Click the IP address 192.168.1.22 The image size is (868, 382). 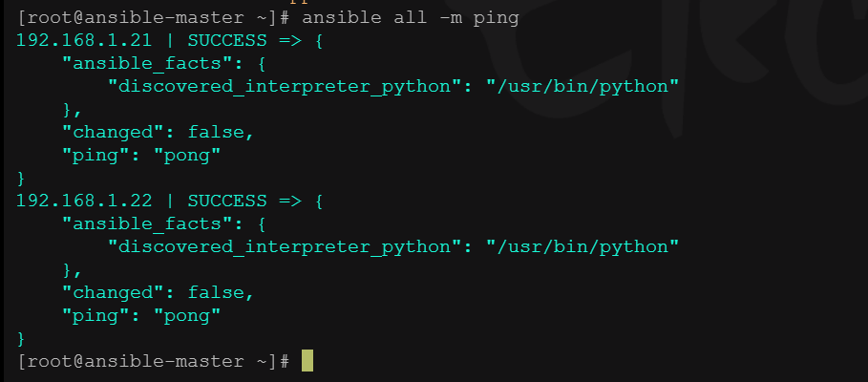(84, 201)
